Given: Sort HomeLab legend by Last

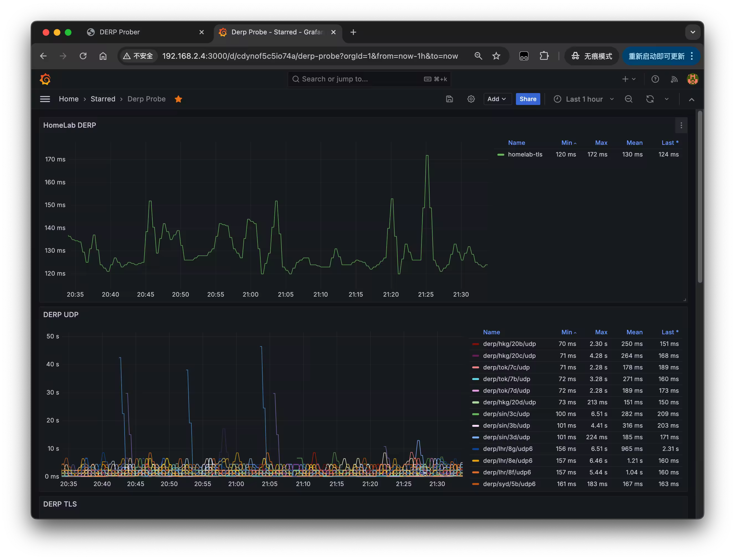Looking at the screenshot, I should point(669,143).
